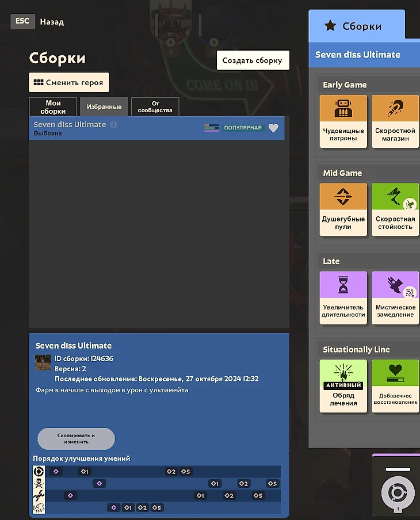The image size is (420, 520).
Task: Click the 2-point marker in the cloud ability row
Action: pyautogui.click(x=143, y=507)
